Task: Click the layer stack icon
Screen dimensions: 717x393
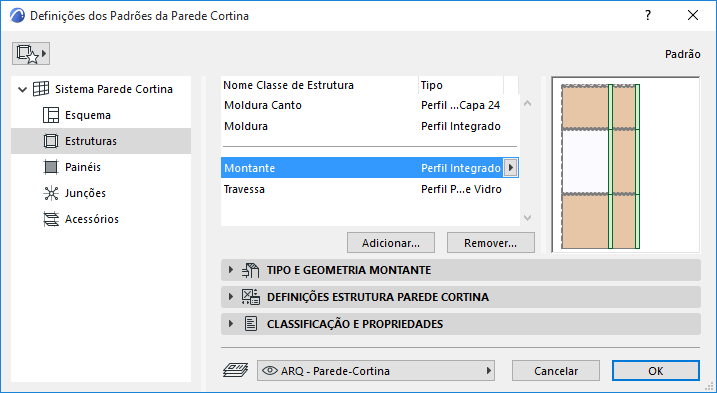Action: pos(235,370)
